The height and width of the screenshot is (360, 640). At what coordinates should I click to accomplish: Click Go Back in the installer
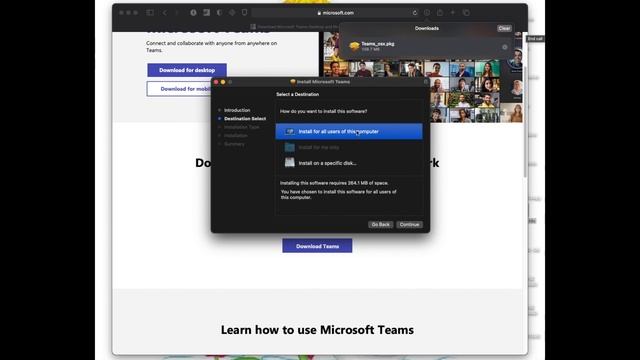380,224
